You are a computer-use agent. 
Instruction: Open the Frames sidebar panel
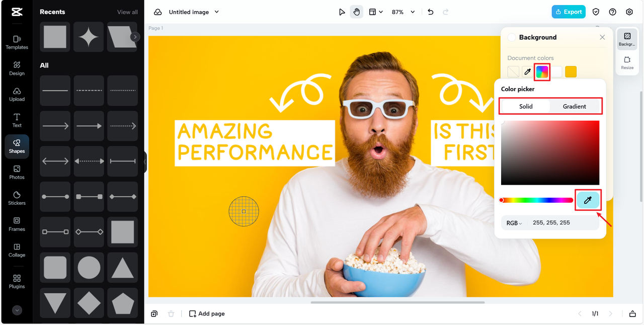[17, 224]
